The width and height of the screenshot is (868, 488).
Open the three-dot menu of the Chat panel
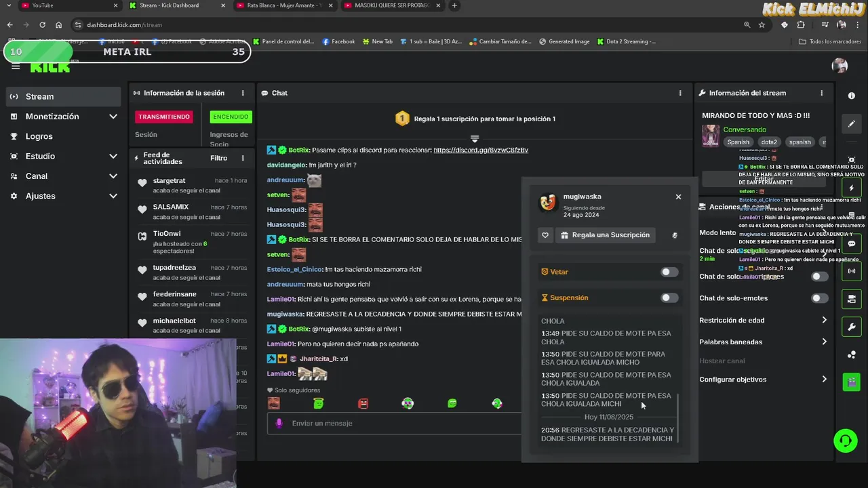(680, 93)
